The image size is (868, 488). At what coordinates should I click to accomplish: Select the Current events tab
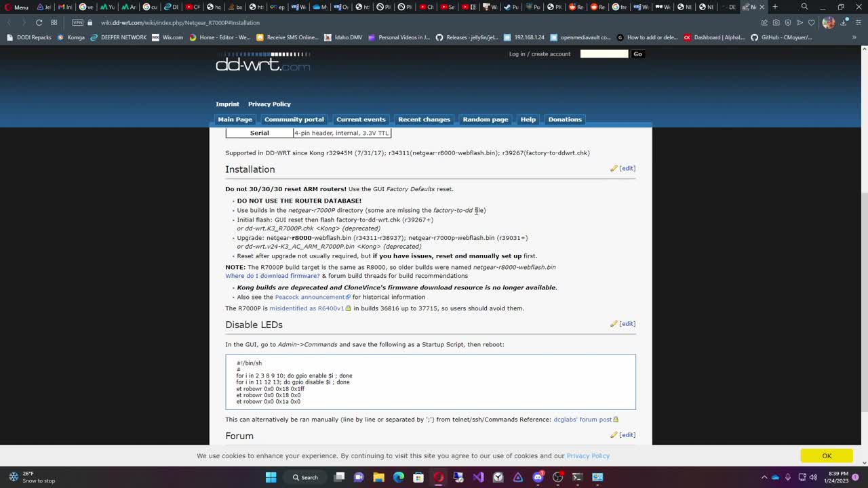tap(361, 119)
